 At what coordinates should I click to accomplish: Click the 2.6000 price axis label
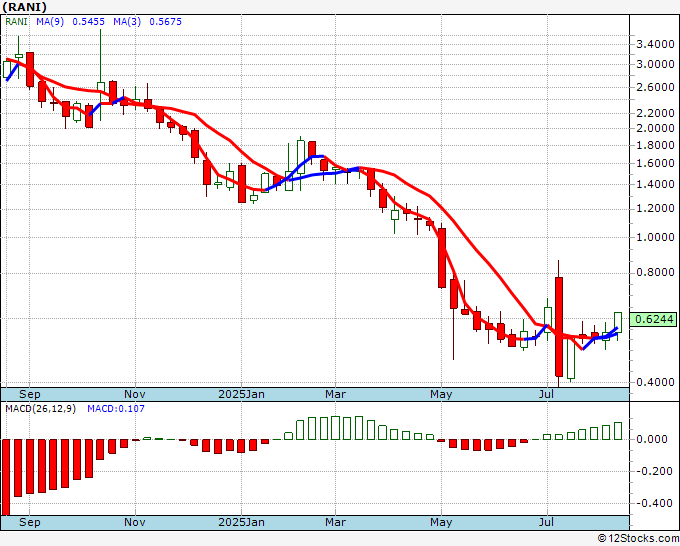click(655, 87)
